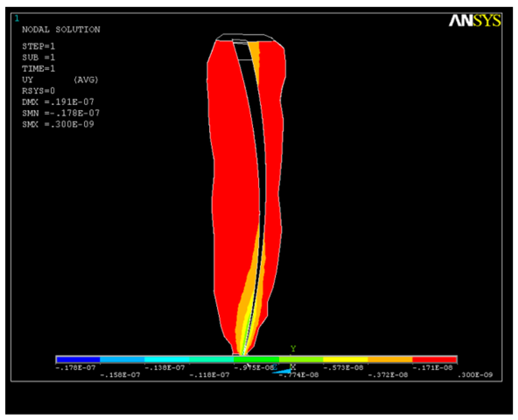Click the RSYS=0 text
The height and width of the screenshot is (420, 518).
tap(38, 91)
